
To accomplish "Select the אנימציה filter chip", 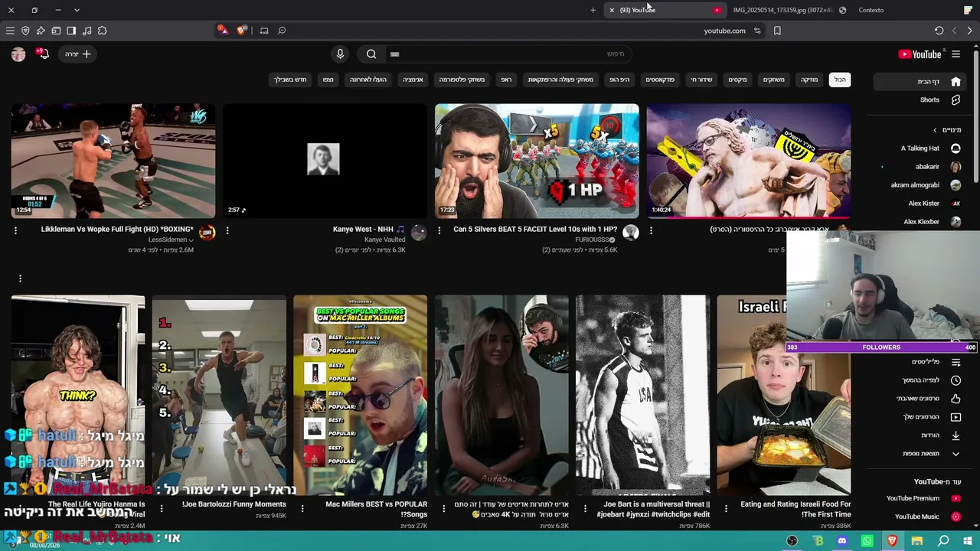I will (413, 80).
